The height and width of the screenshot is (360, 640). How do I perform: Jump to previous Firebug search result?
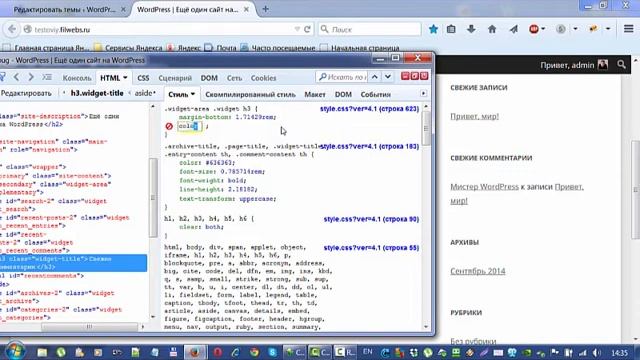coord(375,77)
